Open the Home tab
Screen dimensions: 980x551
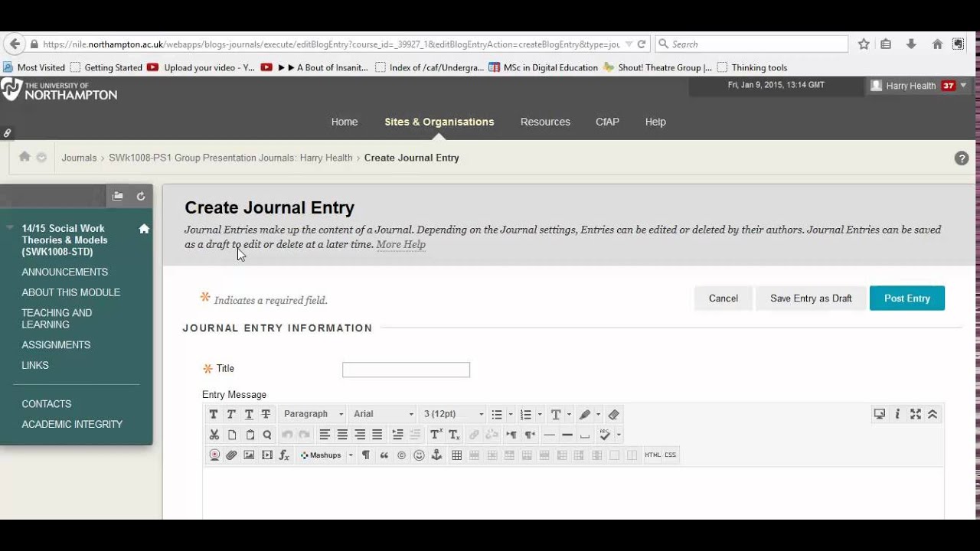345,122
